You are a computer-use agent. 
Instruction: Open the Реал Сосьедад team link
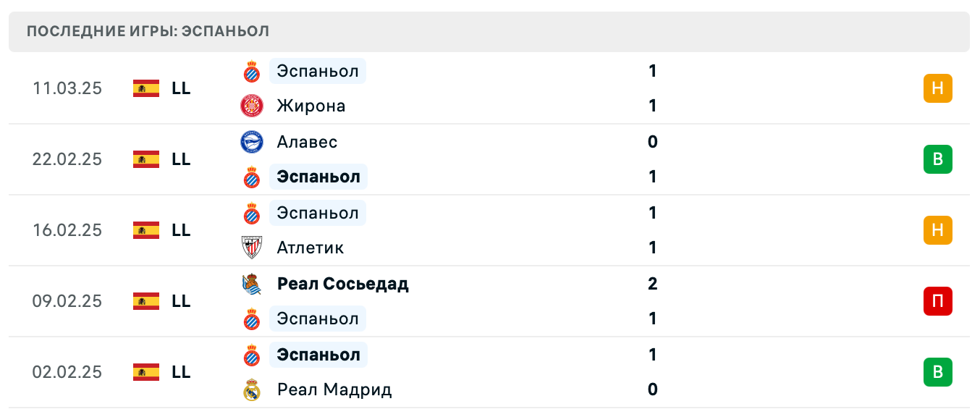coord(343,284)
